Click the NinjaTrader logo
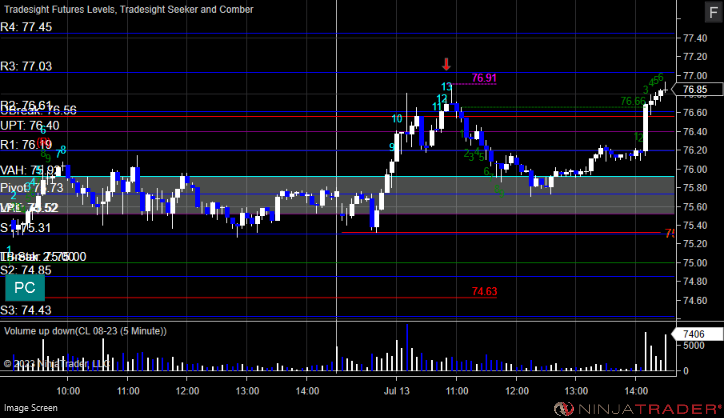This screenshot has width=724, height=418. click(x=637, y=409)
